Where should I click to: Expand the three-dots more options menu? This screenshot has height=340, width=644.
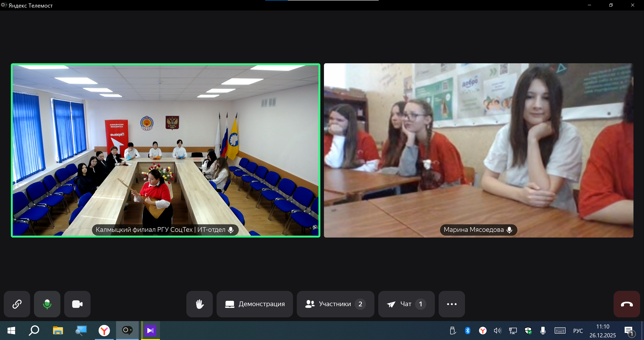point(452,304)
